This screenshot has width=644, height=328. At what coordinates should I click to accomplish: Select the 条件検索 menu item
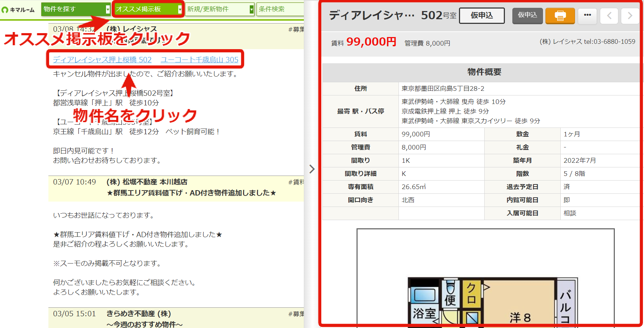[280, 9]
